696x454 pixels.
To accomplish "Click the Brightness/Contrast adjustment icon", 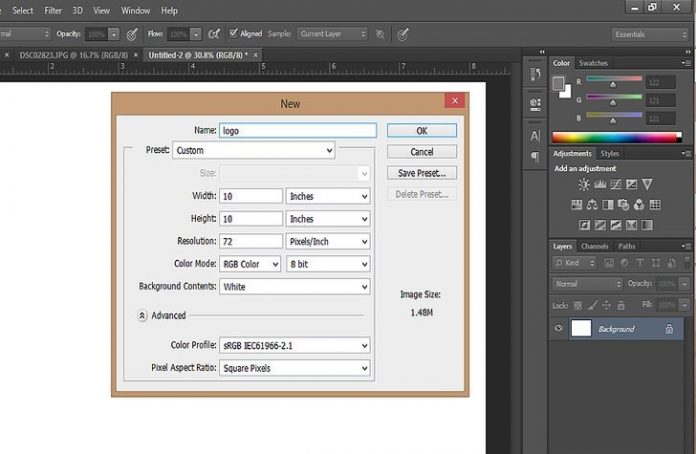I will (x=583, y=185).
